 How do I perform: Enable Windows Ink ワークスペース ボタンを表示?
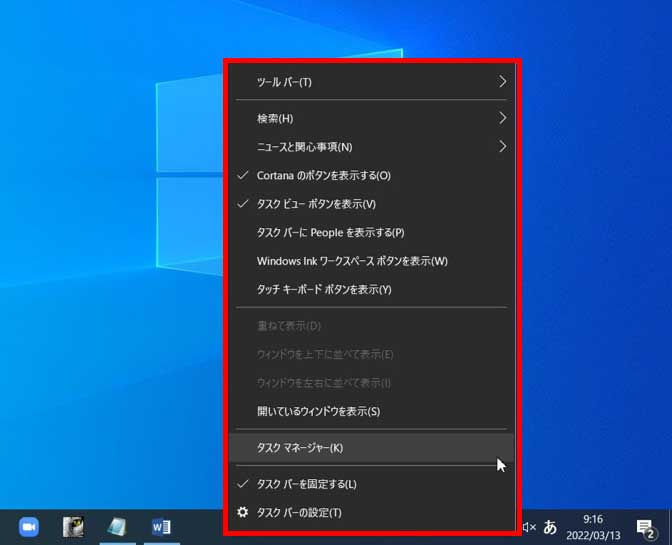352,261
